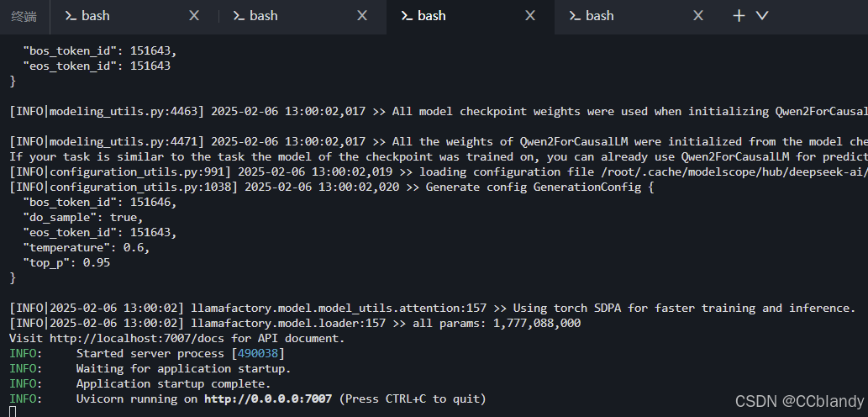868x417 pixels.
Task: Click the "If your task is similar" line
Action: pyautogui.click(x=439, y=156)
